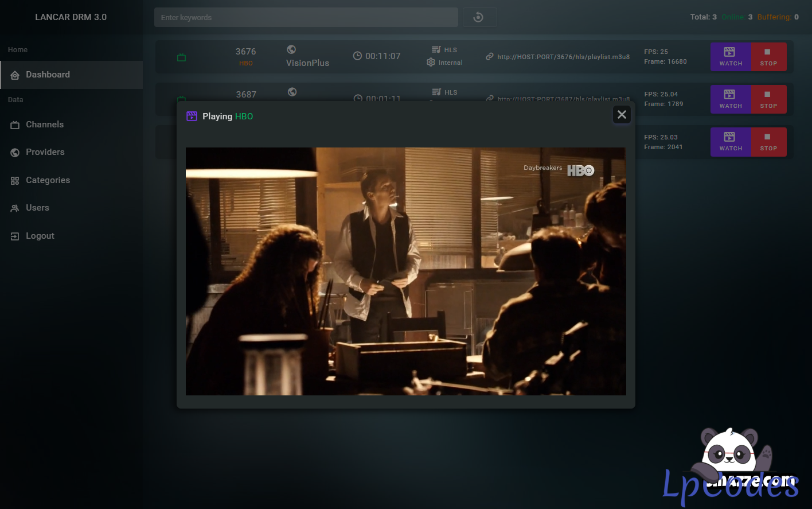
Task: Open the Channels page
Action: tap(45, 125)
